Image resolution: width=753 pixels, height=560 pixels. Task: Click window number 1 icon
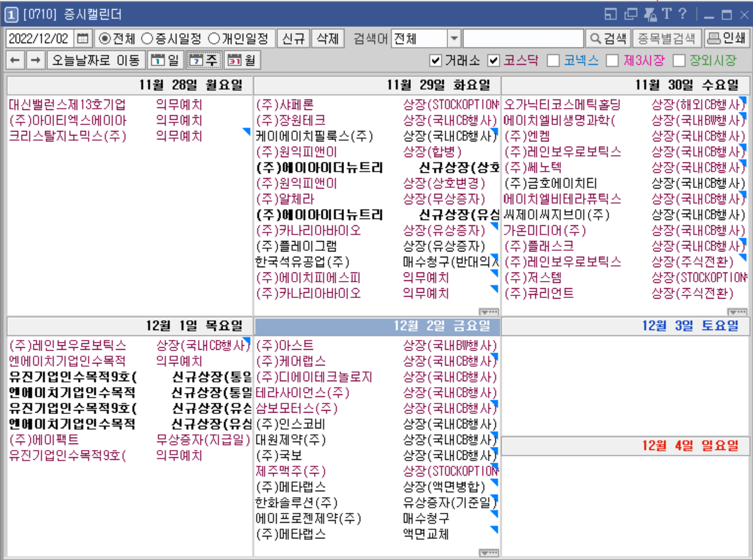11,15
